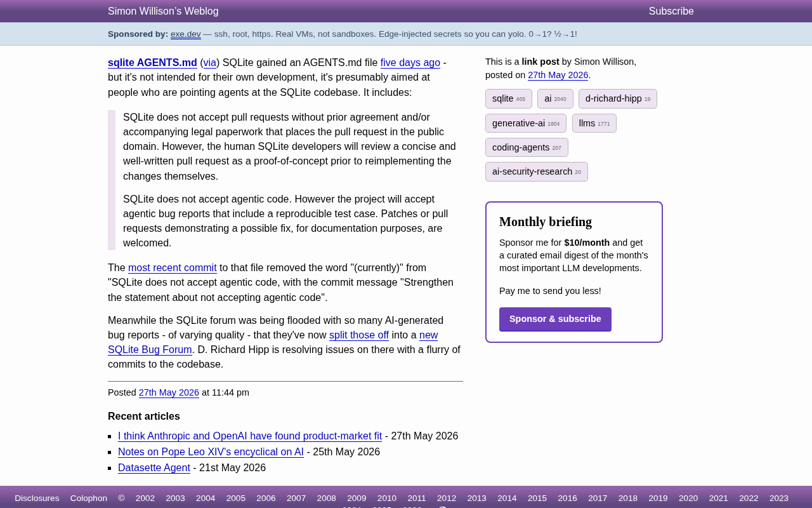Select the sqlite tag
The height and width of the screenshot is (508, 812).
(x=509, y=99)
